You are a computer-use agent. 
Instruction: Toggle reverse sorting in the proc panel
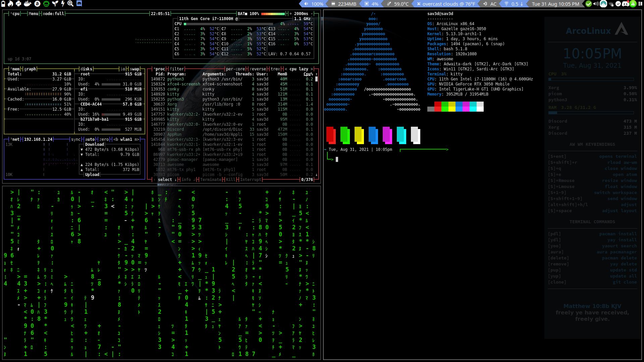coord(258,69)
